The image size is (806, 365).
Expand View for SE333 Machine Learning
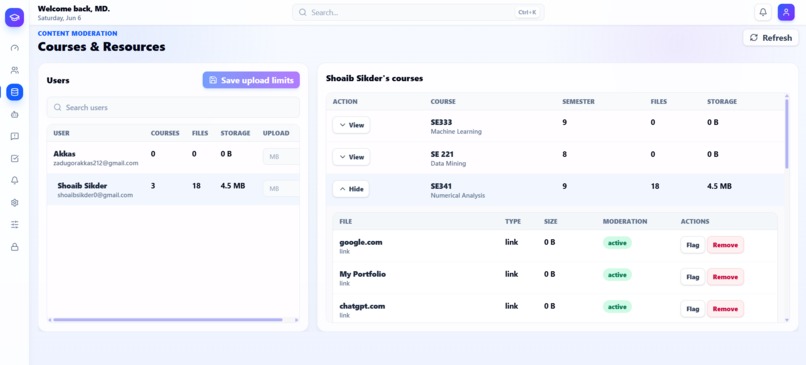[x=351, y=125]
